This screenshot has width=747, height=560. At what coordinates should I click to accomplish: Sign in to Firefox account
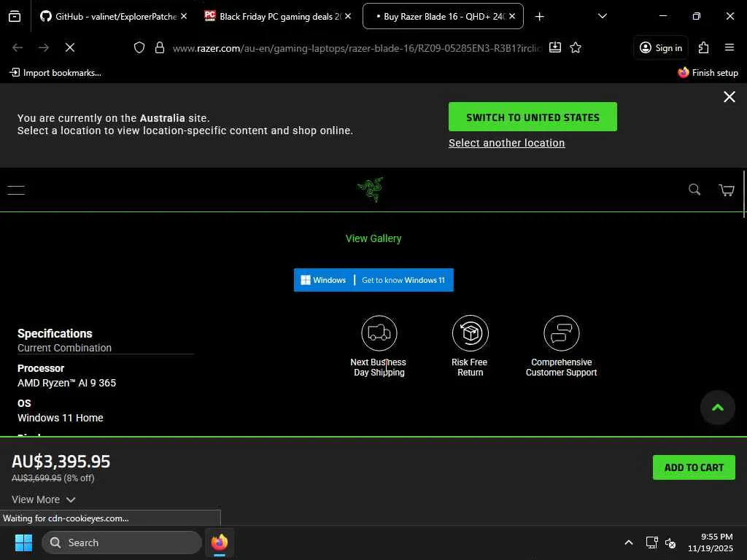click(661, 47)
